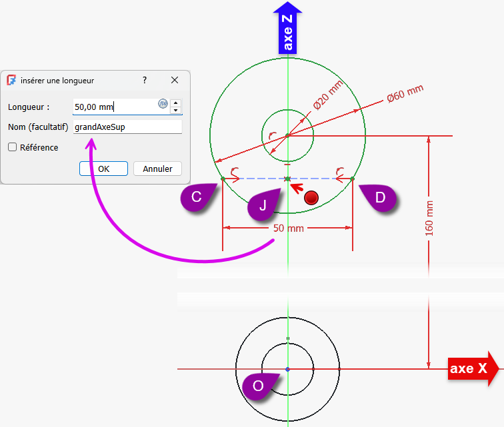Increase Longueur with the up spinner arrow
The width and height of the screenshot is (504, 427).
click(x=175, y=103)
